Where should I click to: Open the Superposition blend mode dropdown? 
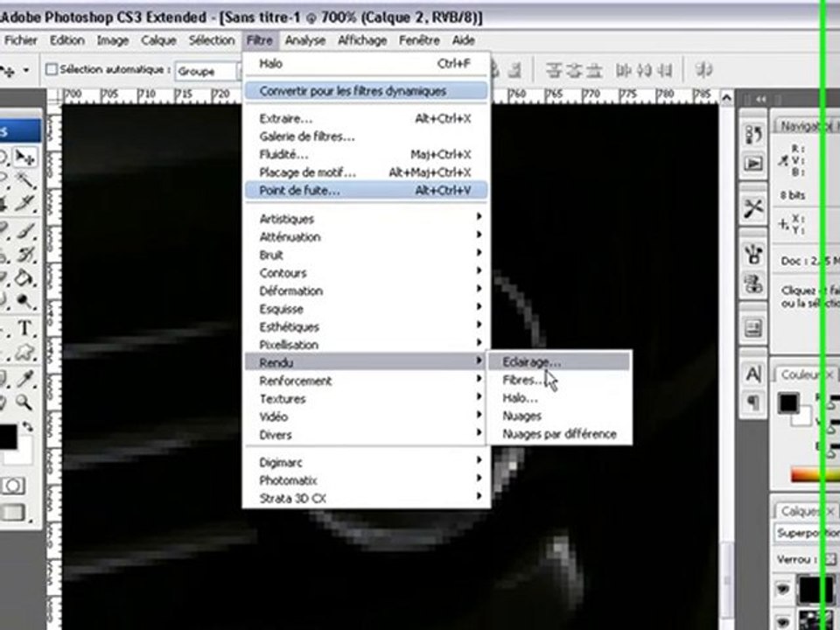pyautogui.click(x=808, y=534)
